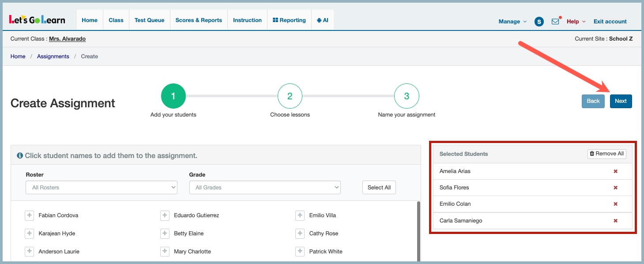Image resolution: width=644 pixels, height=264 pixels.
Task: Delete Carla Samaniego using the red X
Action: click(x=615, y=221)
